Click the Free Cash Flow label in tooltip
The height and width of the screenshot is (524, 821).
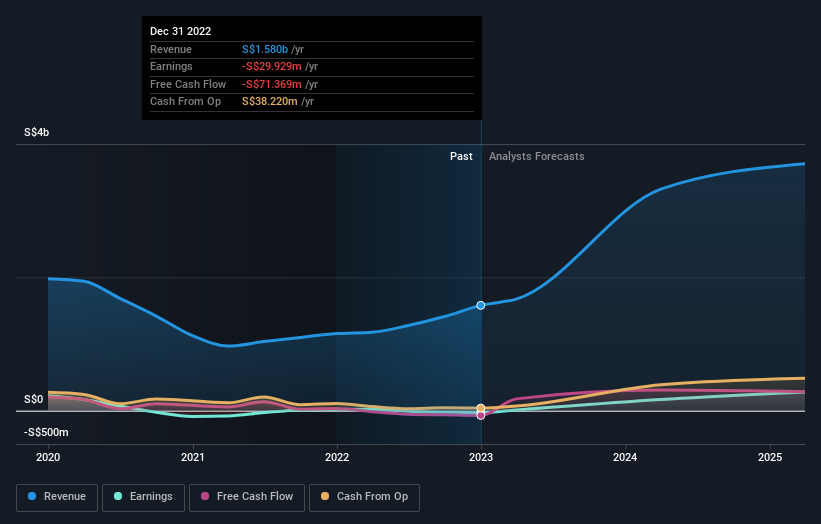(x=188, y=84)
